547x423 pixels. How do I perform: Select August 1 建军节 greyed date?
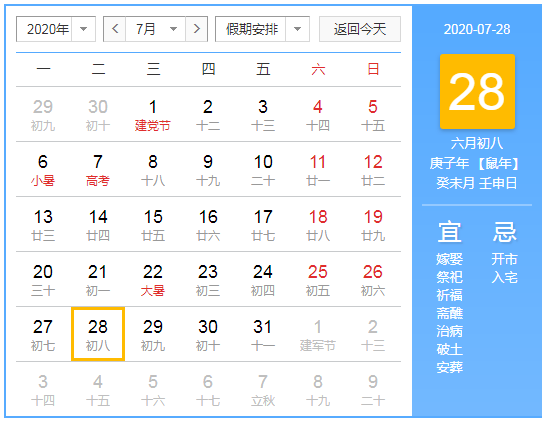click(318, 334)
